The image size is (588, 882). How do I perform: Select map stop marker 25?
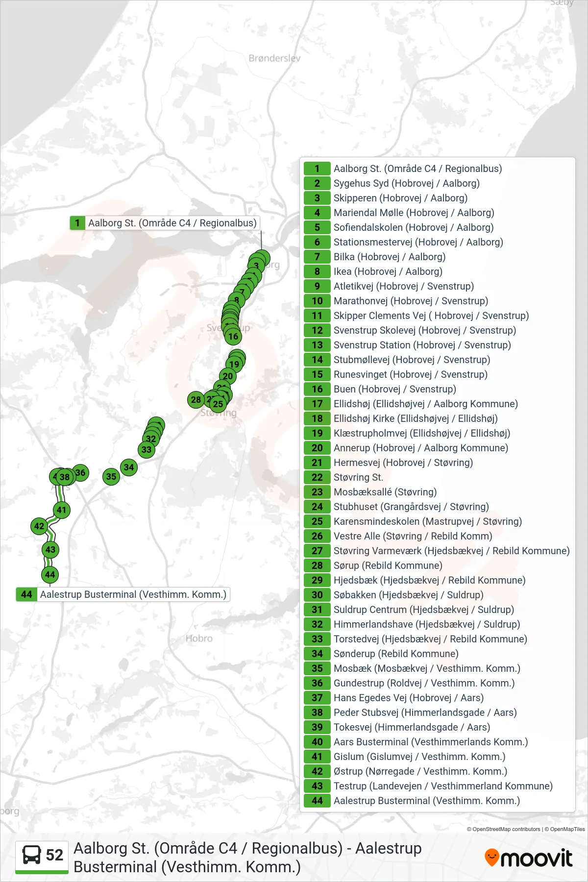point(218,404)
